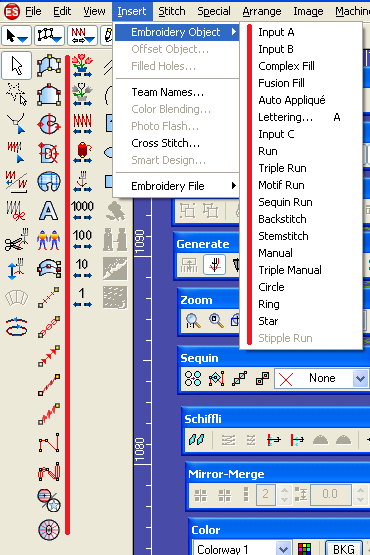The width and height of the screenshot is (370, 555).
Task: Click the BKG button
Action: [343, 549]
